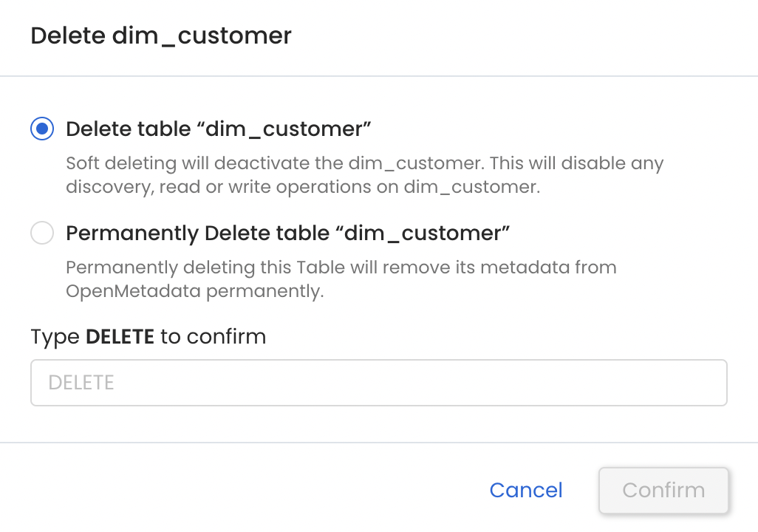Click the soft deleting description text
This screenshot has width=758, height=532.
pyautogui.click(x=365, y=175)
